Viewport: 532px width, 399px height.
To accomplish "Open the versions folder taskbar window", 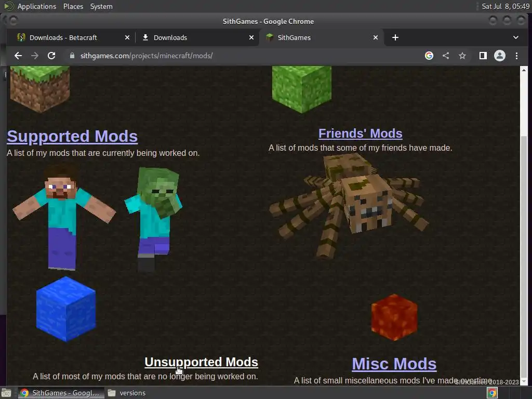I will click(x=127, y=393).
